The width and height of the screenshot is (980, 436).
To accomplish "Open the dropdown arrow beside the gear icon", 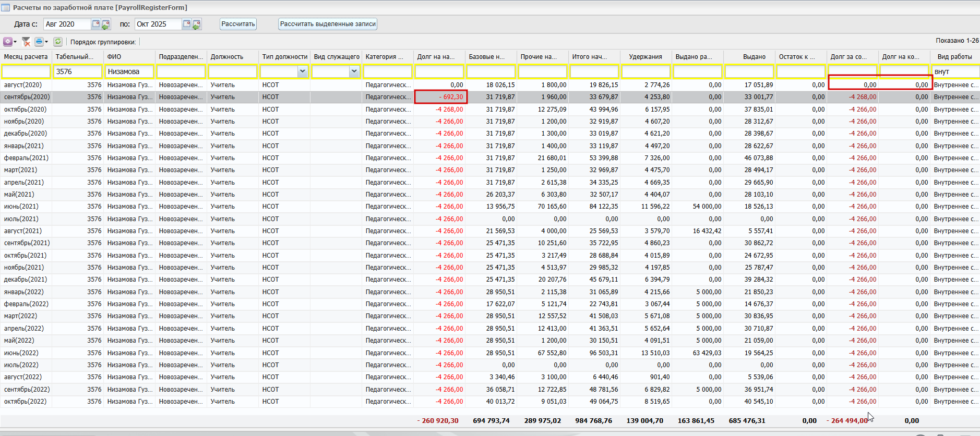I will (x=15, y=42).
